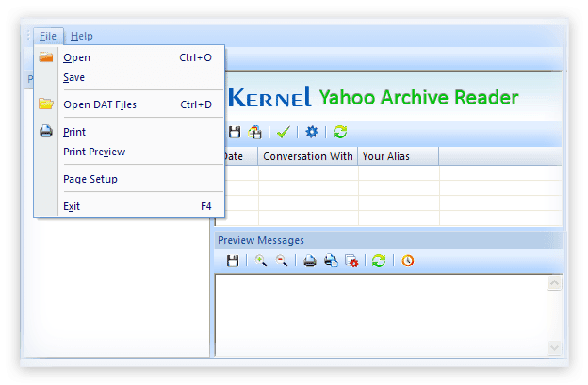Click the partially hidden Date column header

click(x=241, y=156)
